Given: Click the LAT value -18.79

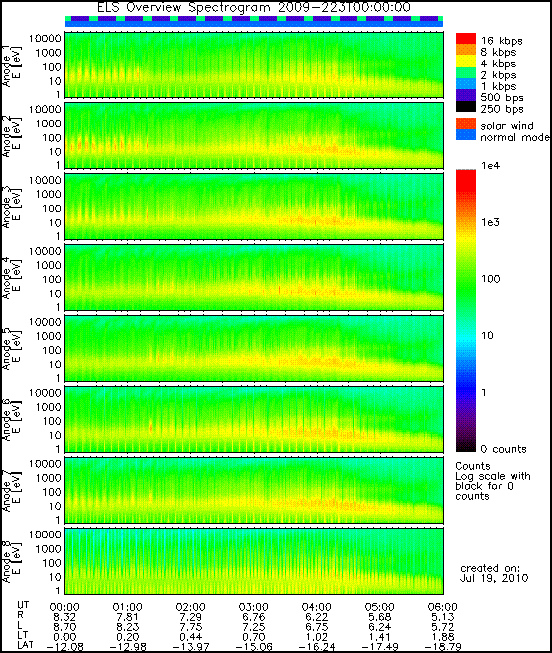Looking at the screenshot, I should (443, 647).
